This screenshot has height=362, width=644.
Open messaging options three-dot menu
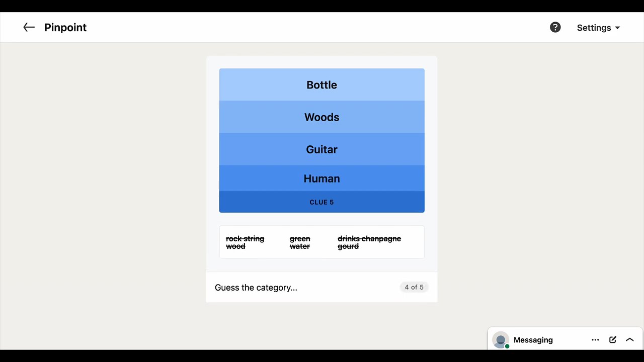click(595, 340)
